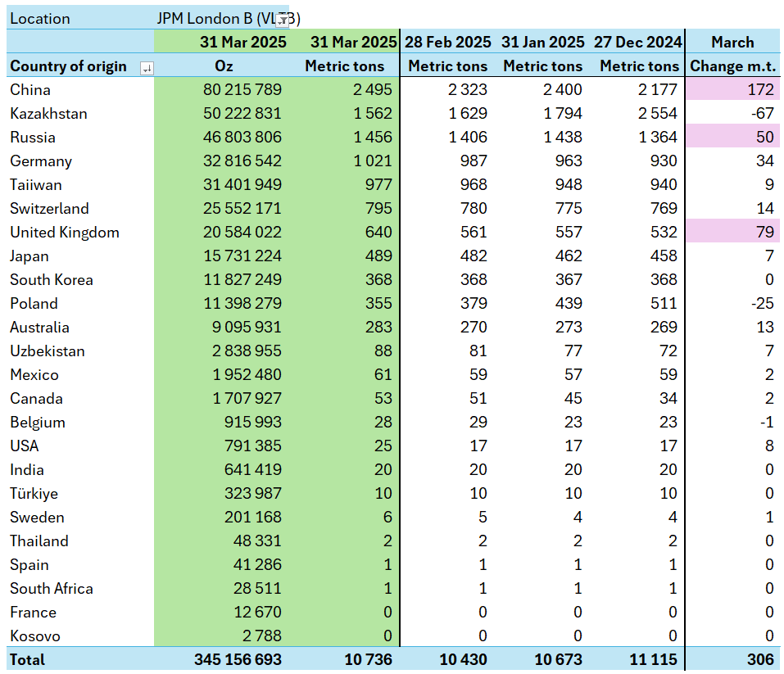
Task: Click the 31 Jan 2025 column header
Action: tap(543, 43)
